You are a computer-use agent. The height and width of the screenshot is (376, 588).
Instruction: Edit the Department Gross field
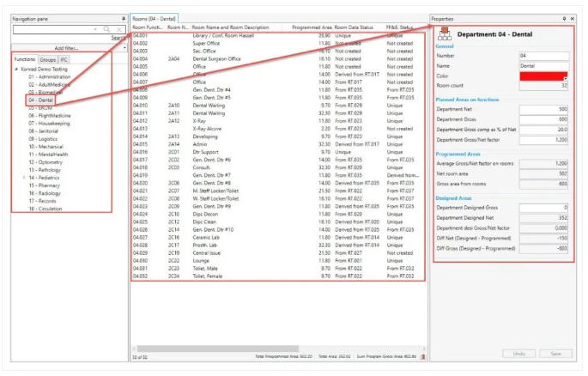(x=543, y=119)
